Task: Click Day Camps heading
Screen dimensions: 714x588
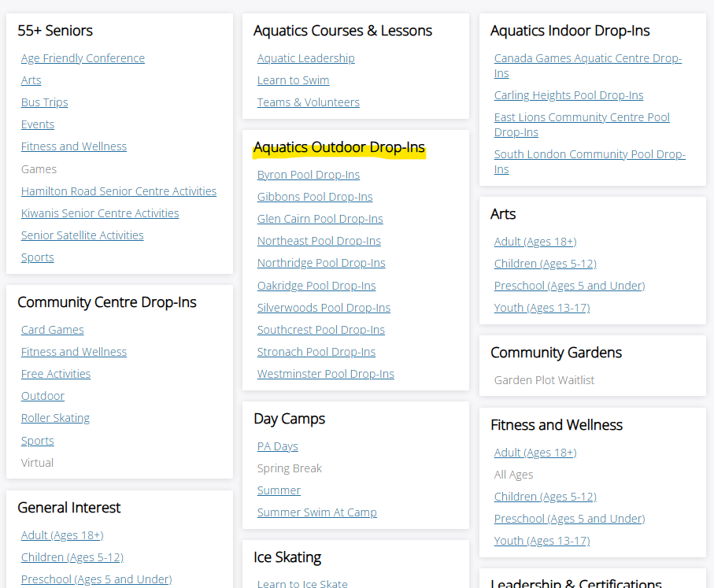Action: pos(289,419)
